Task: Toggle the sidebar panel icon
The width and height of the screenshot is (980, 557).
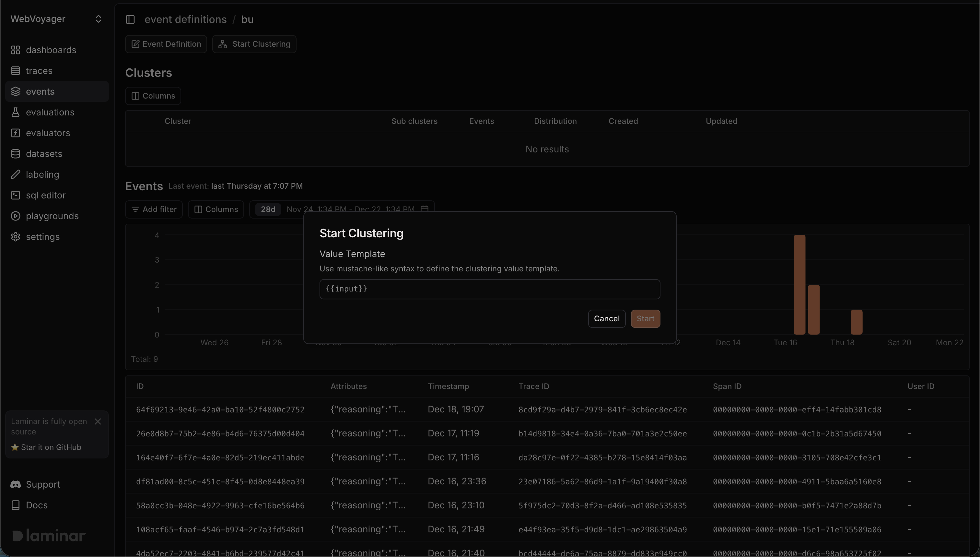Action: [x=130, y=19]
